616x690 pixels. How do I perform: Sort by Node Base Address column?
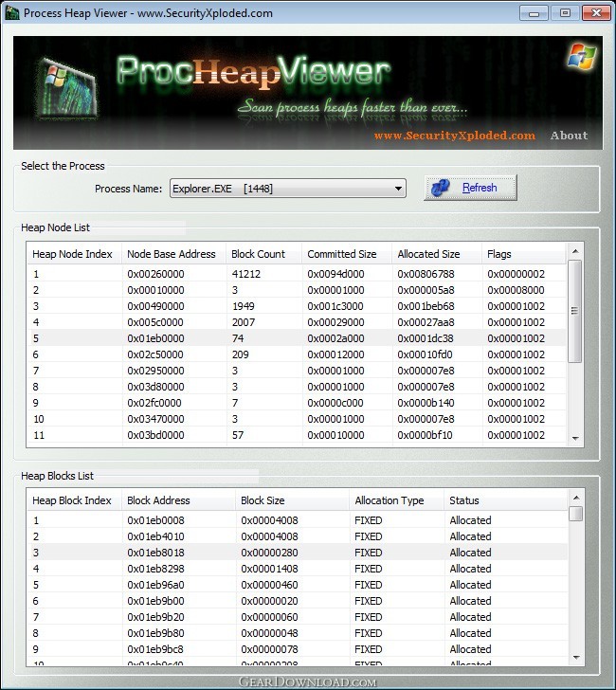click(x=174, y=254)
